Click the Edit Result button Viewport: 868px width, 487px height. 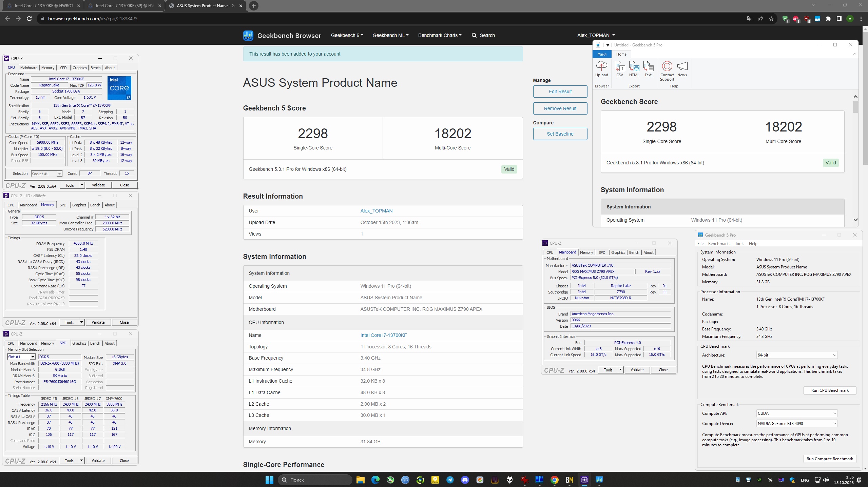point(560,92)
